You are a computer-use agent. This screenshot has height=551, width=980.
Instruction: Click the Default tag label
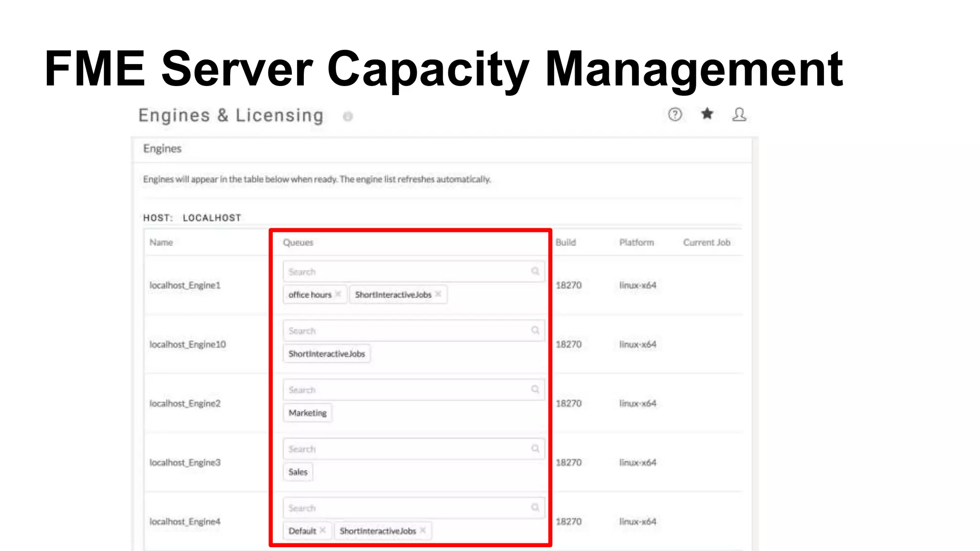coord(302,531)
